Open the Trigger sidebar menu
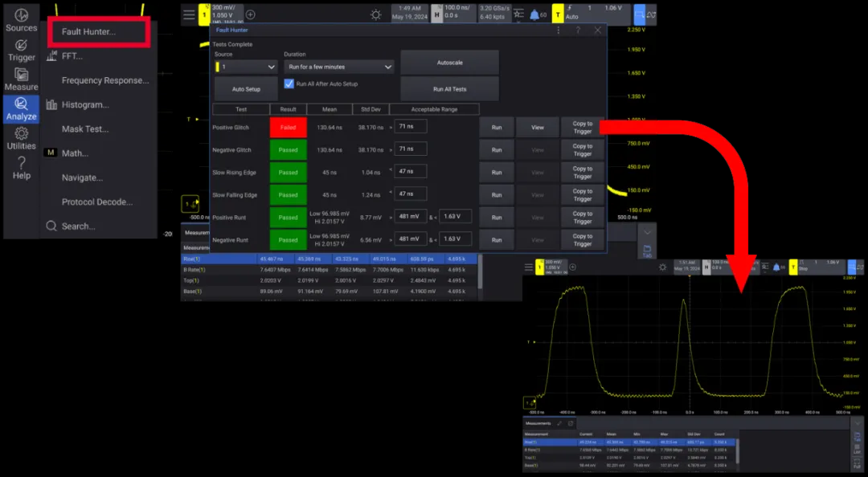 coord(22,50)
